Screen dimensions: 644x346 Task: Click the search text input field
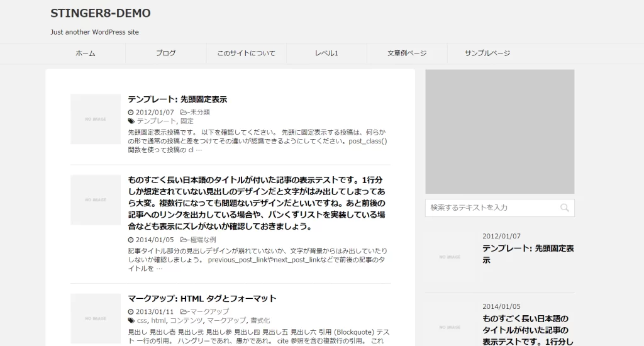(491, 208)
